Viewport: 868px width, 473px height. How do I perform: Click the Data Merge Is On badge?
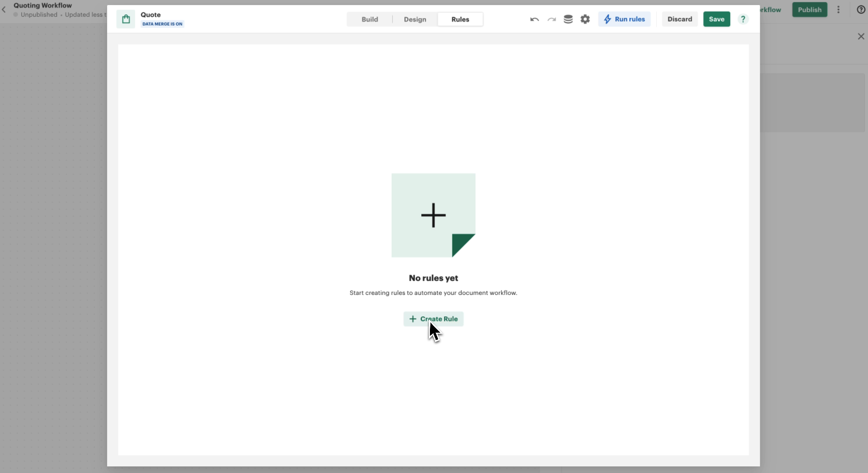pyautogui.click(x=162, y=24)
